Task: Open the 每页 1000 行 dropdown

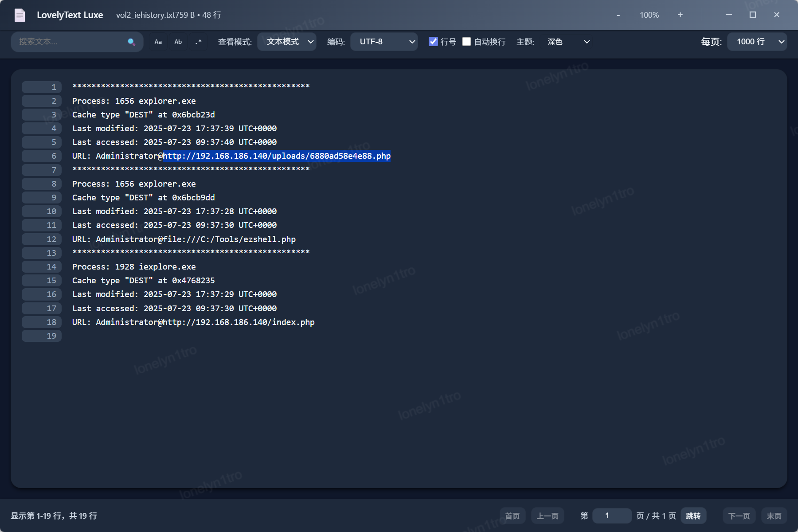Action: [757, 42]
